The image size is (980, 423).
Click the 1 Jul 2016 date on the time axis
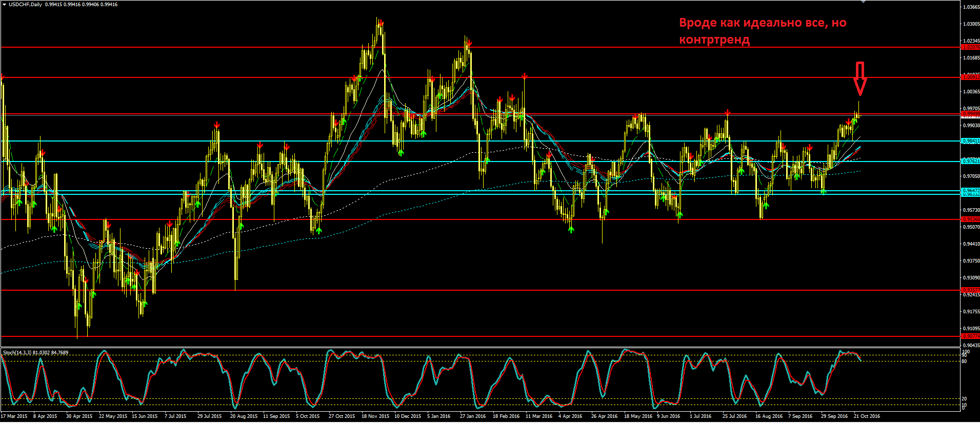[701, 416]
